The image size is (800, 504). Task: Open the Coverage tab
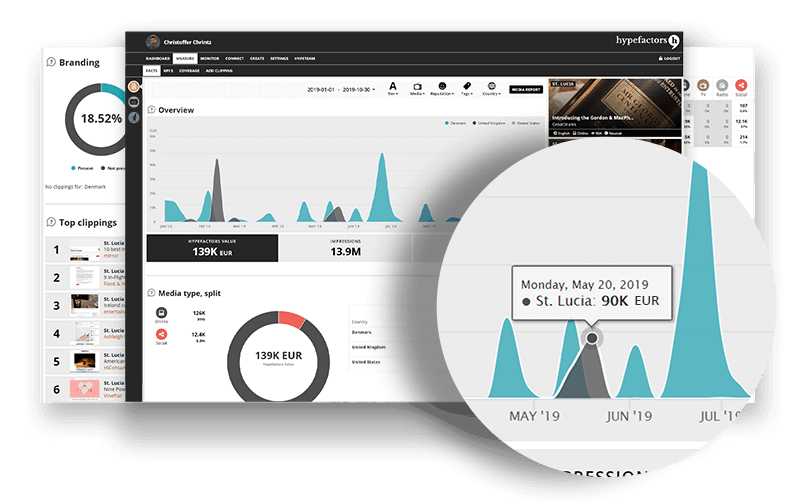tap(188, 72)
